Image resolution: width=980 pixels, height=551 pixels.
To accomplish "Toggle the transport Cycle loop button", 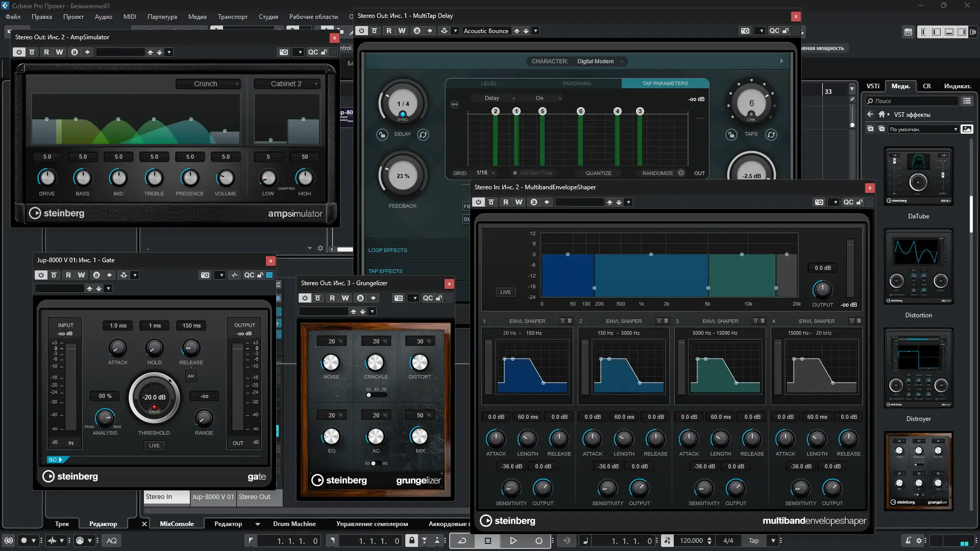I will tap(462, 541).
